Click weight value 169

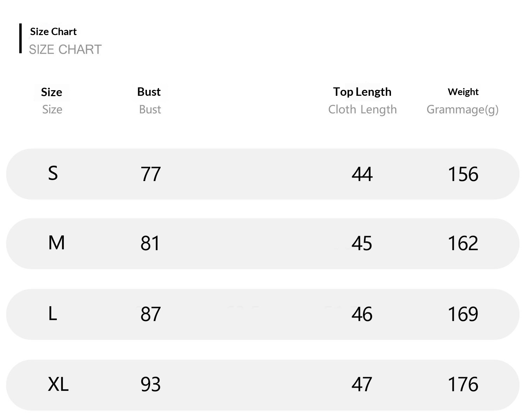click(x=463, y=314)
